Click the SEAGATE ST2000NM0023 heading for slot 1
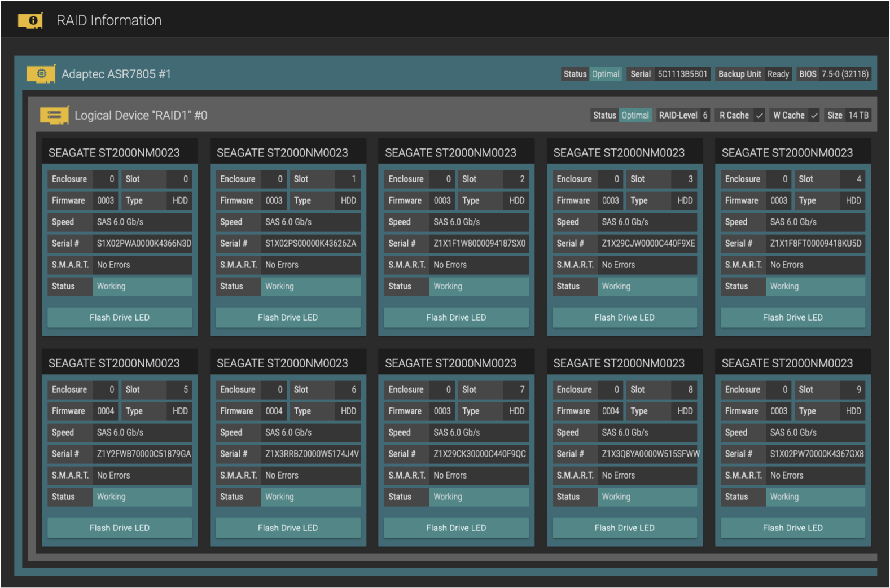The image size is (890, 588). pyautogui.click(x=282, y=153)
